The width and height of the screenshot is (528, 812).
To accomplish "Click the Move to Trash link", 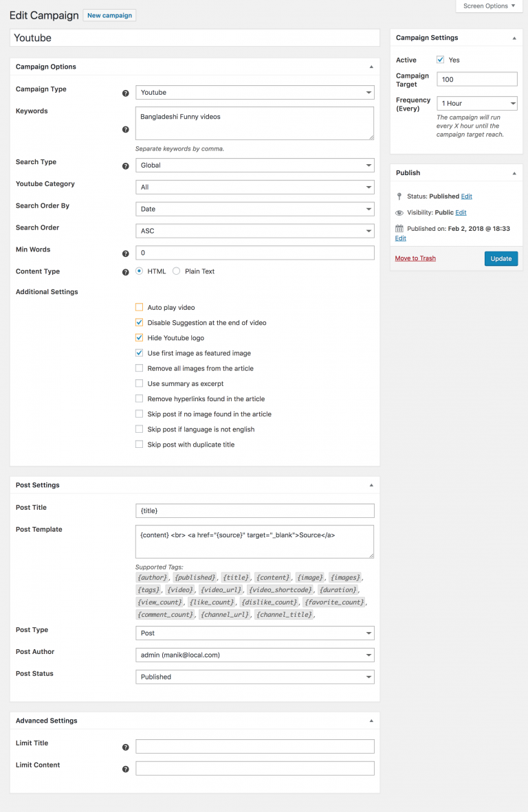I will click(415, 258).
